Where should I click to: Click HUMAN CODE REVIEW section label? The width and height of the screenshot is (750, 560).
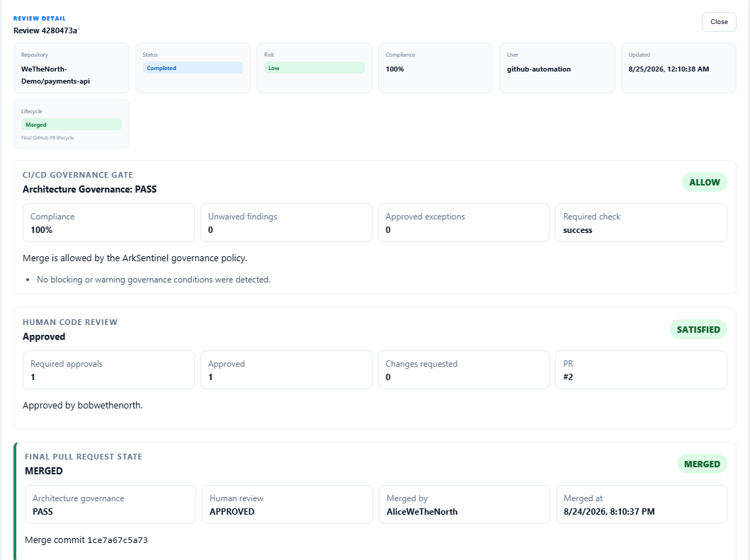70,322
